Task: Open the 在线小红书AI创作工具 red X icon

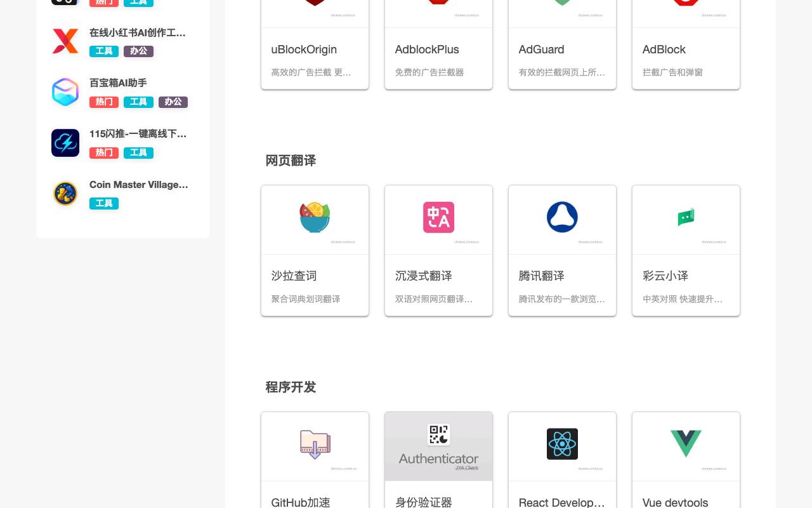Action: point(65,41)
